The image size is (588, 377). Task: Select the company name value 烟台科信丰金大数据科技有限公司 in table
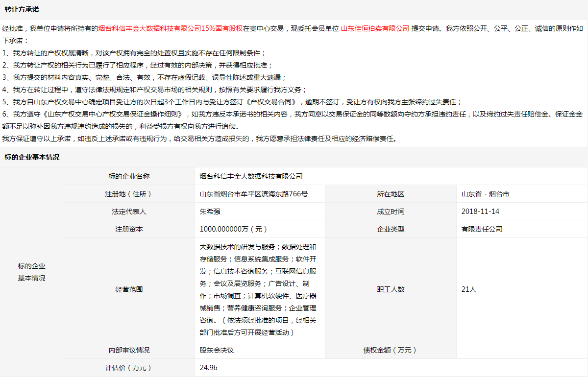[x=251, y=176]
